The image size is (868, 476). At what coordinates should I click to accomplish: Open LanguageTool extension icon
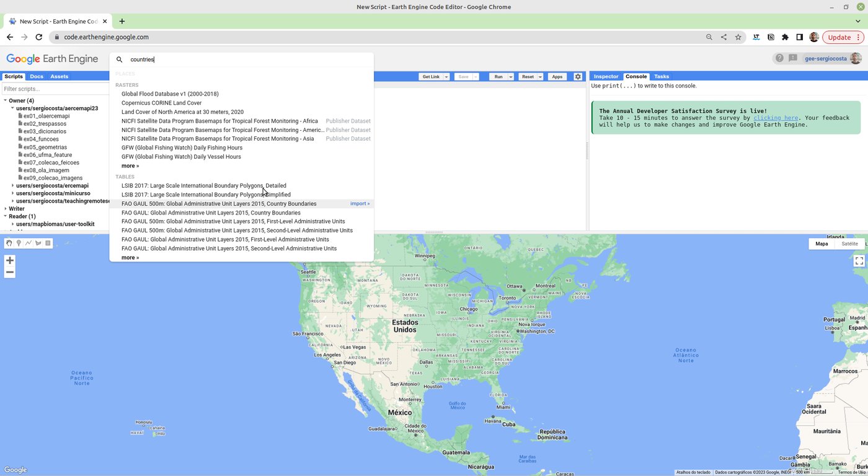point(756,37)
